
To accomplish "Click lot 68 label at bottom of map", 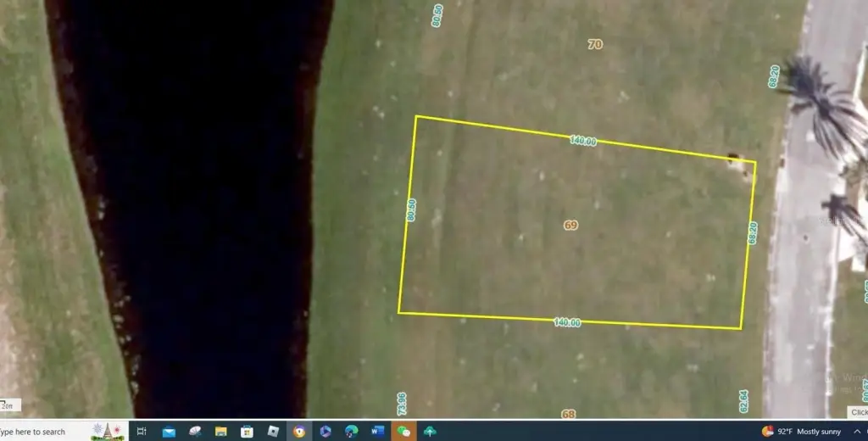I will (568, 414).
